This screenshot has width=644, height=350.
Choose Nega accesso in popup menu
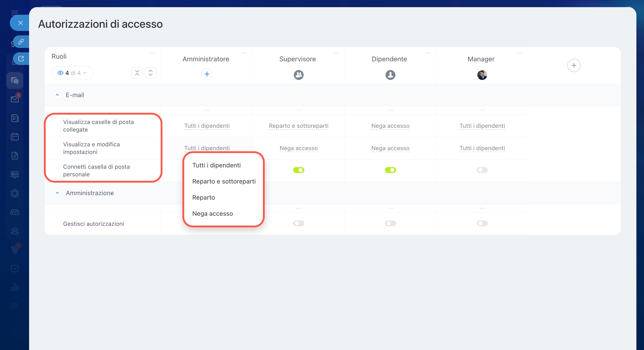[213, 213]
